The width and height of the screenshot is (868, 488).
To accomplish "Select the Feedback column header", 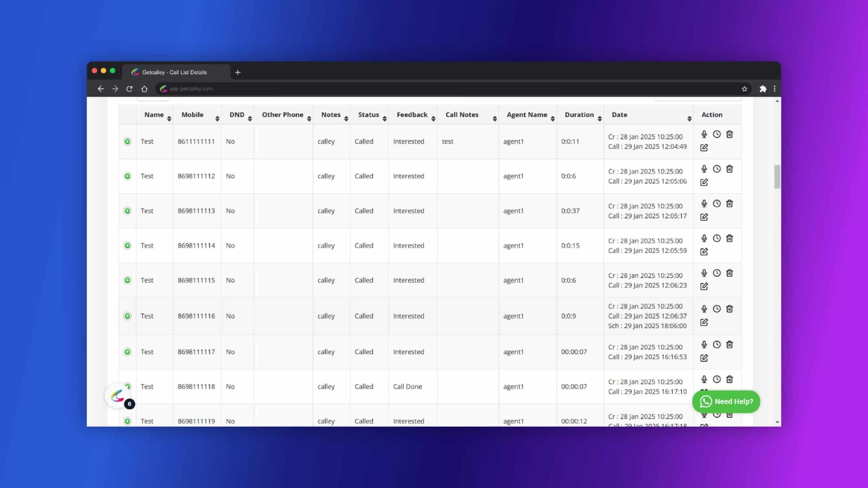I will (413, 114).
